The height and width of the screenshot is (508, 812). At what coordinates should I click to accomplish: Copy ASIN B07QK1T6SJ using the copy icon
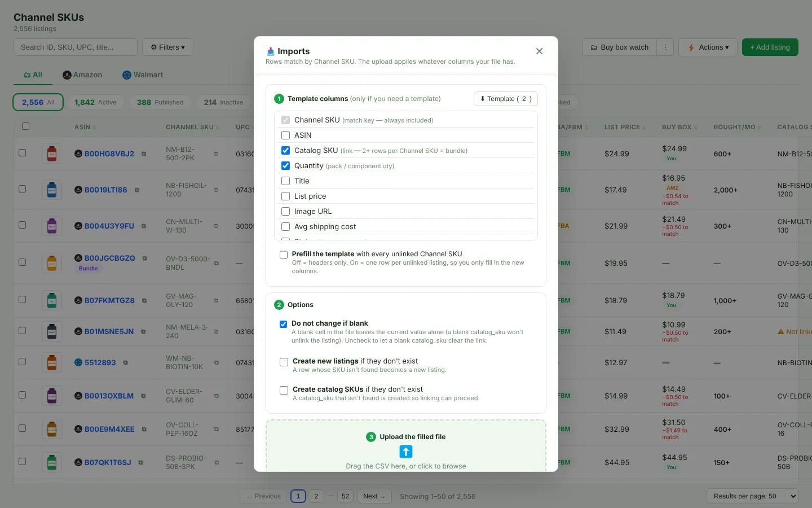[140, 463]
